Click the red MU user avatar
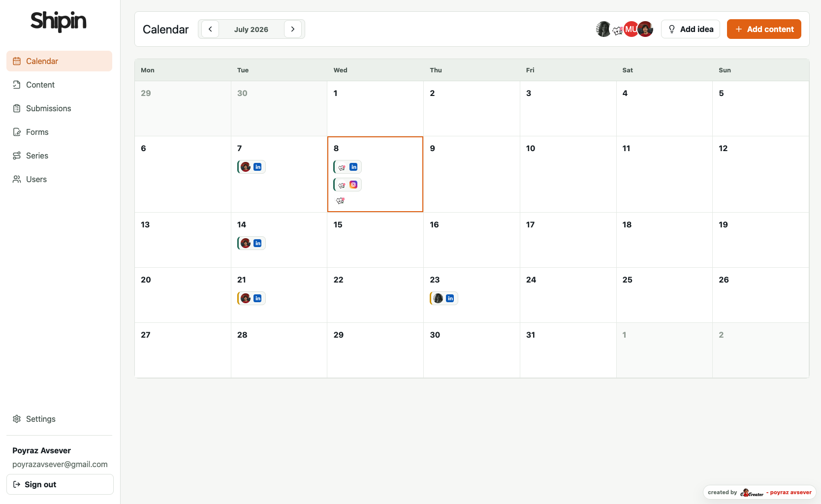Screen dimensions: 821x504 (x=631, y=29)
